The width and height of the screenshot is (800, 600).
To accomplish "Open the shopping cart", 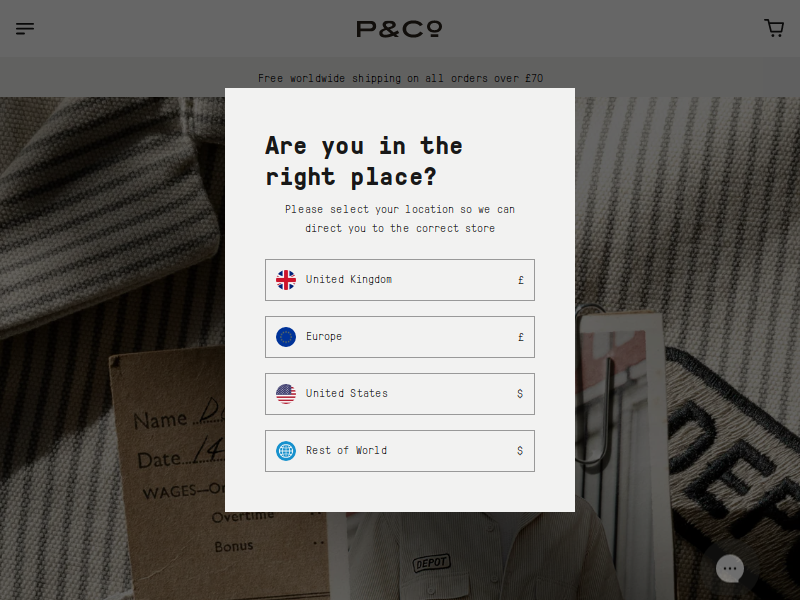I will point(773,28).
